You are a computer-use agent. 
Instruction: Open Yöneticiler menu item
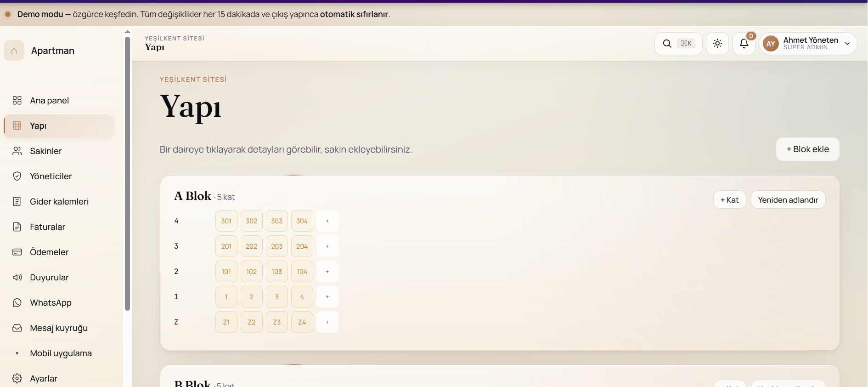point(59,176)
